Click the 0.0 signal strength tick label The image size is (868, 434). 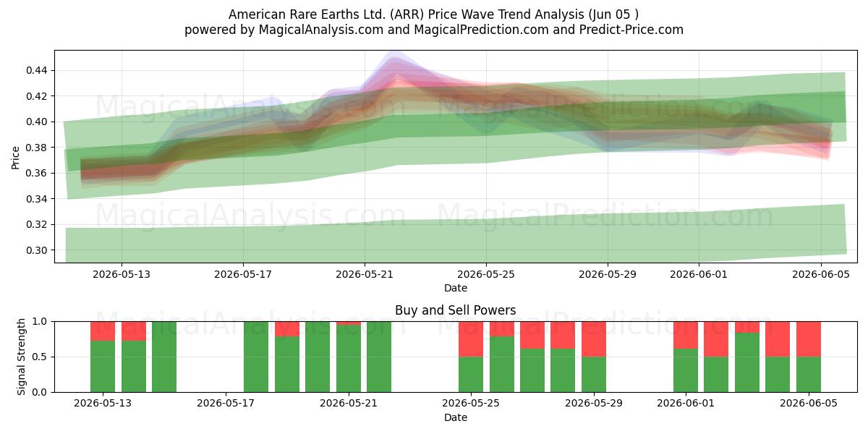click(x=41, y=392)
